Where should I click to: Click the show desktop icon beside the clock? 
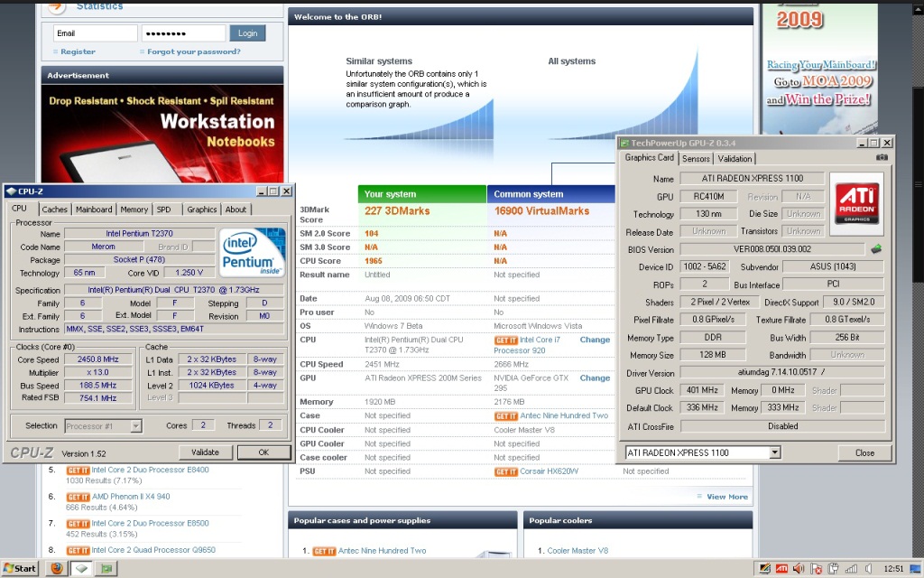[x=913, y=569]
